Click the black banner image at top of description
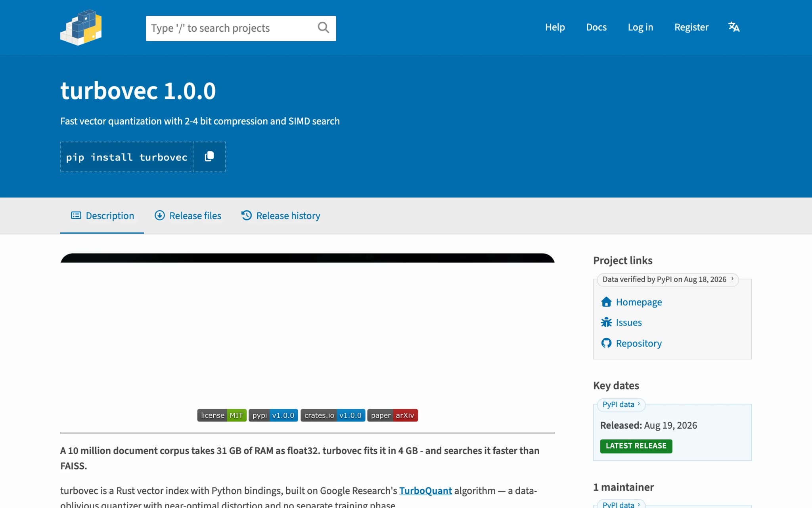Screen dimensions: 812x508 [x=307, y=258]
